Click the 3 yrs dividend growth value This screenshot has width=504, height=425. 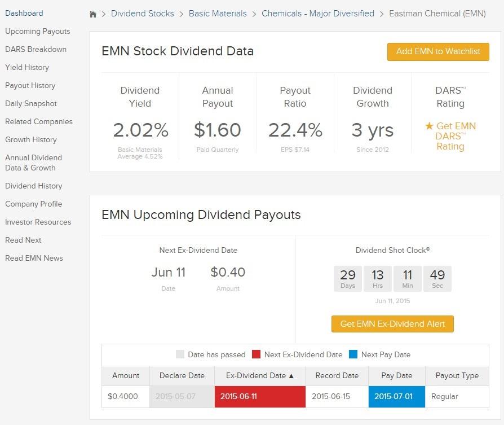point(373,130)
